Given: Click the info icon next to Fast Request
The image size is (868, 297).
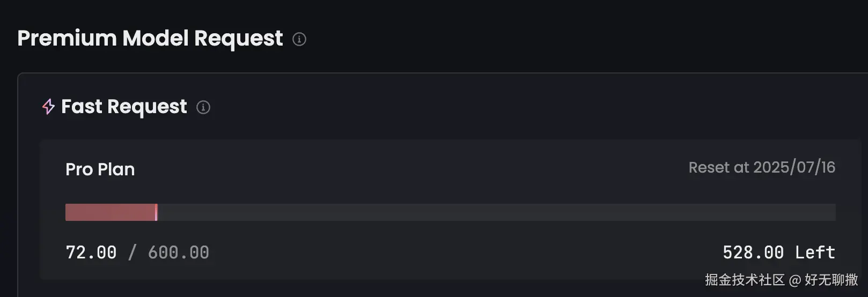Looking at the screenshot, I should (203, 107).
